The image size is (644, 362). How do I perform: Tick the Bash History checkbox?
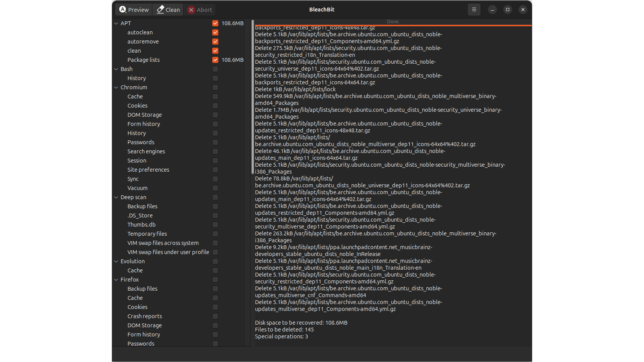(x=215, y=78)
